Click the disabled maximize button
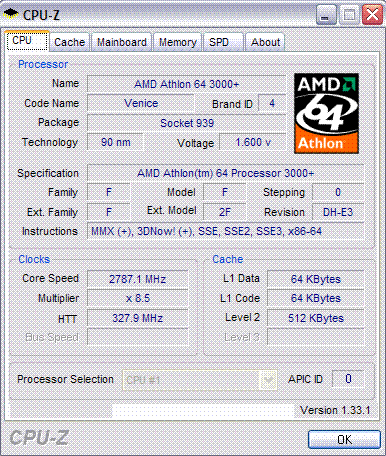Image resolution: width=386 pixels, height=456 pixels. 349,15
